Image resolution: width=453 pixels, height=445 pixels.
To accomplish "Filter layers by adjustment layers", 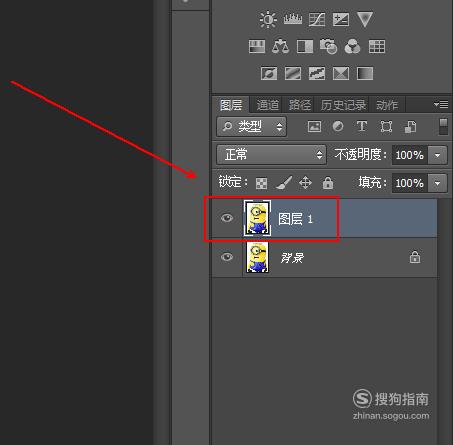I will (338, 127).
